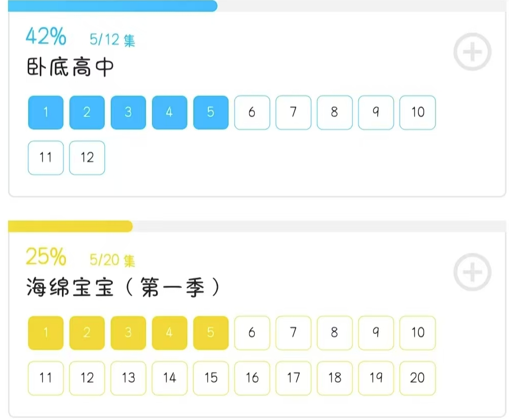The image size is (509, 420).
Task: Mark episode 6 of 卧底高中 as watched
Action: [252, 112]
